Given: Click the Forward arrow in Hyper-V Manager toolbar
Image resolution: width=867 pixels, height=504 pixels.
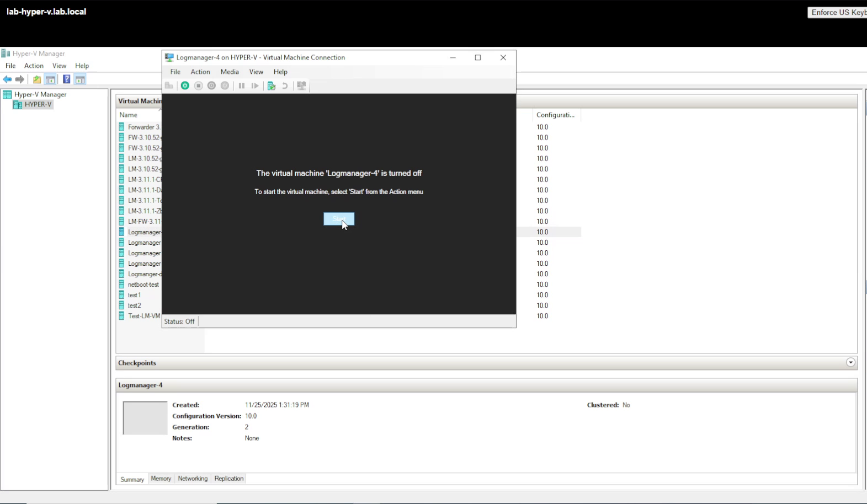Looking at the screenshot, I should 20,79.
